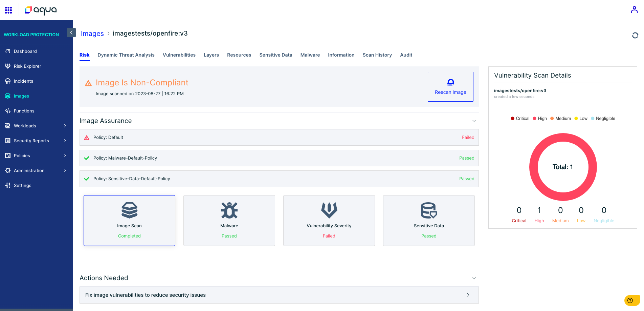Viewport: 644px width, 311px height.
Task: Switch to the Scan History tab
Action: [x=377, y=55]
